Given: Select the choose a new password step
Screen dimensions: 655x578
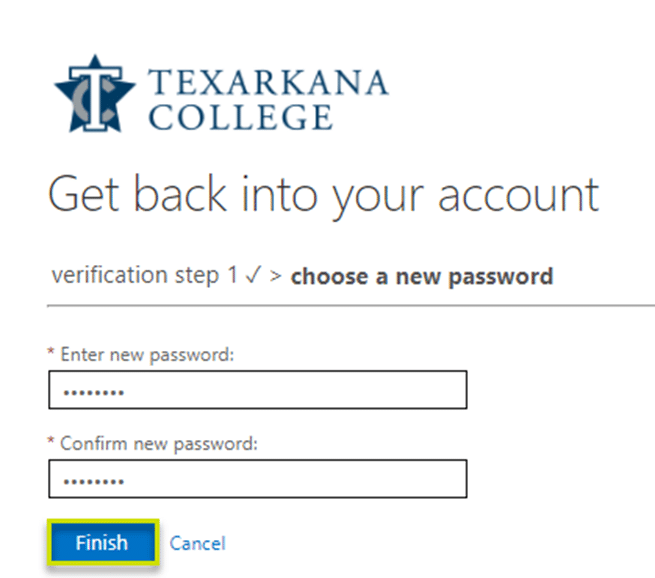Looking at the screenshot, I should pyautogui.click(x=422, y=276).
